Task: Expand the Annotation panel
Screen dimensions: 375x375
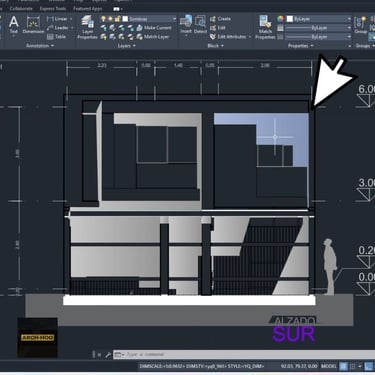Action: [x=40, y=46]
